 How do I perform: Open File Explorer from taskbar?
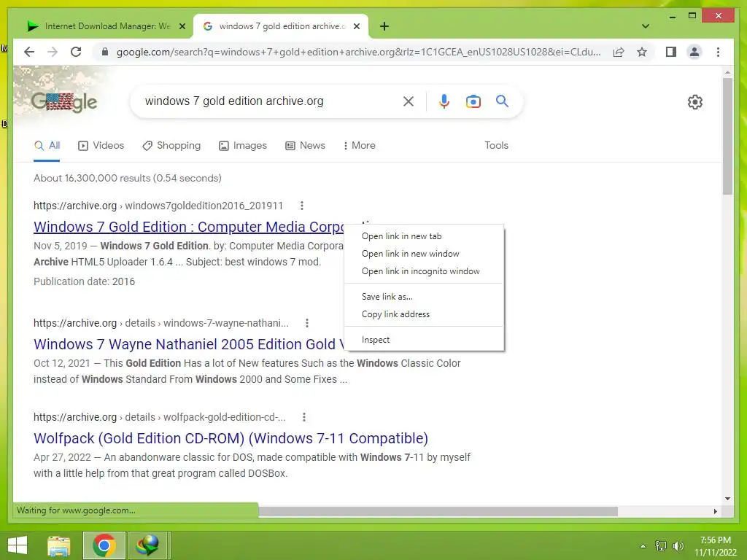click(59, 545)
